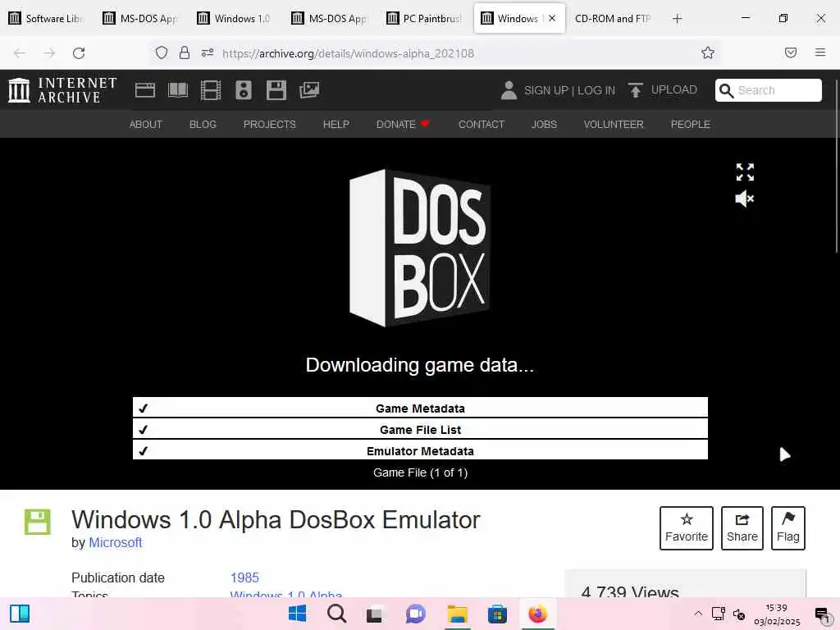Go back to previous page
The image size is (840, 630).
click(x=20, y=53)
